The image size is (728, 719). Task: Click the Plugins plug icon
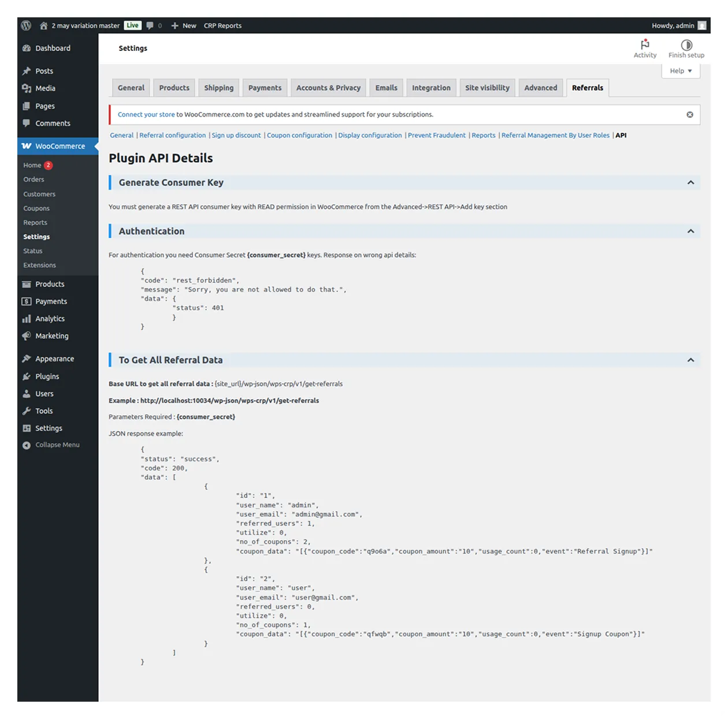tap(27, 377)
